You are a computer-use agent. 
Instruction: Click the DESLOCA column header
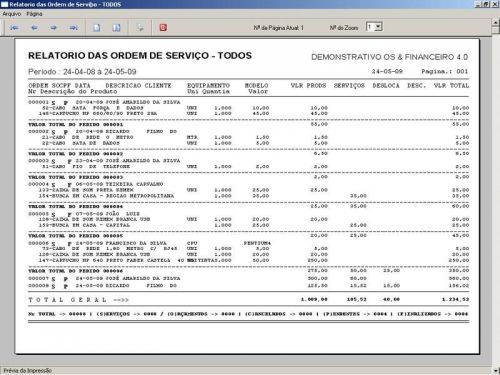click(x=386, y=86)
